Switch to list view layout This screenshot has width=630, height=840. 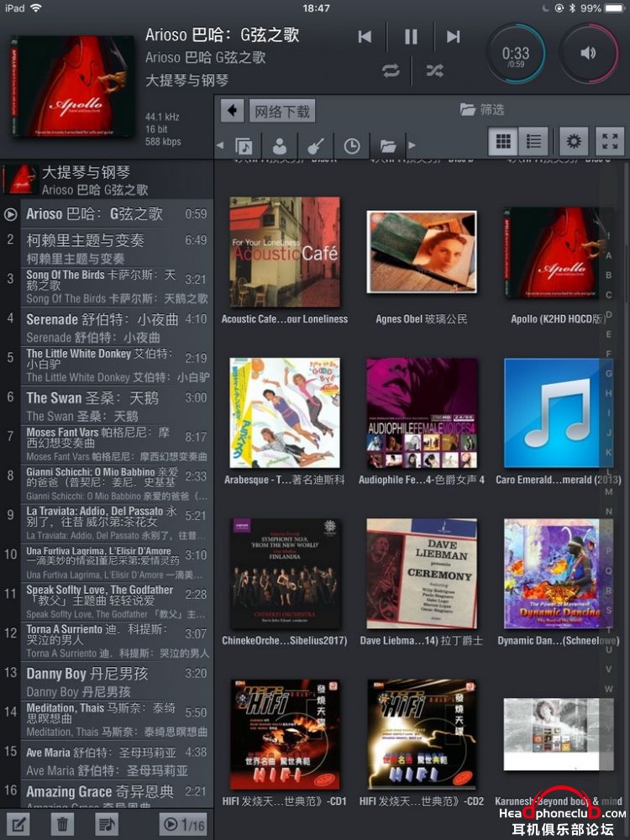[533, 141]
